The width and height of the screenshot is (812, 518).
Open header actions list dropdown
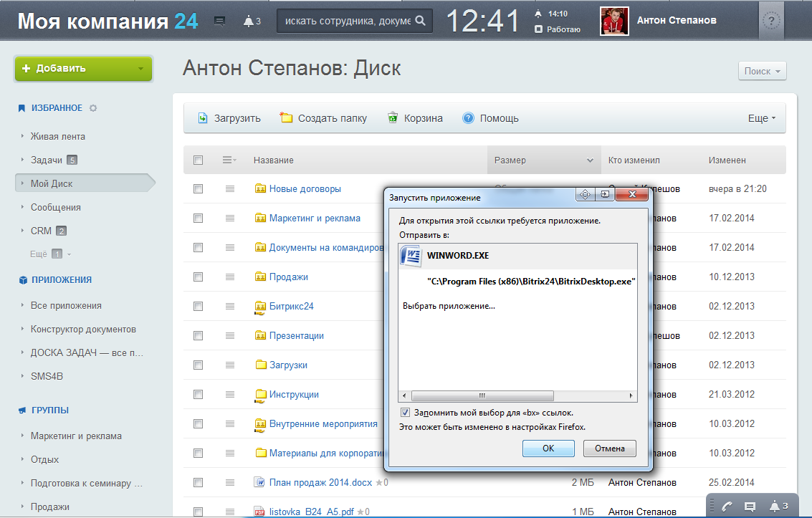[229, 160]
